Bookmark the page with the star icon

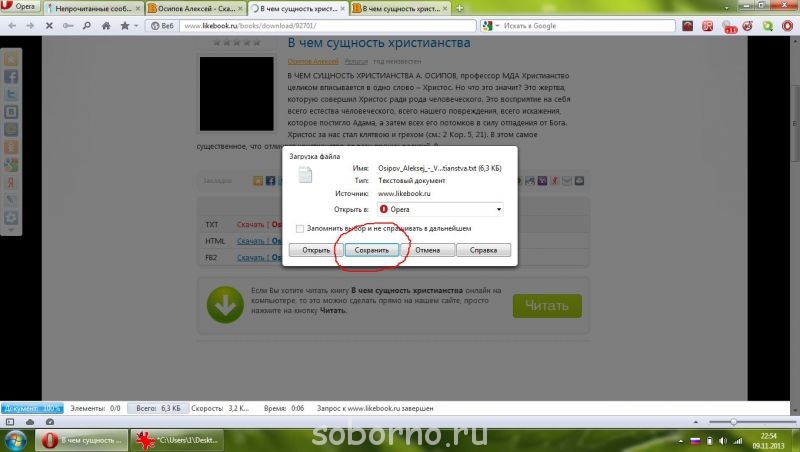(x=124, y=26)
